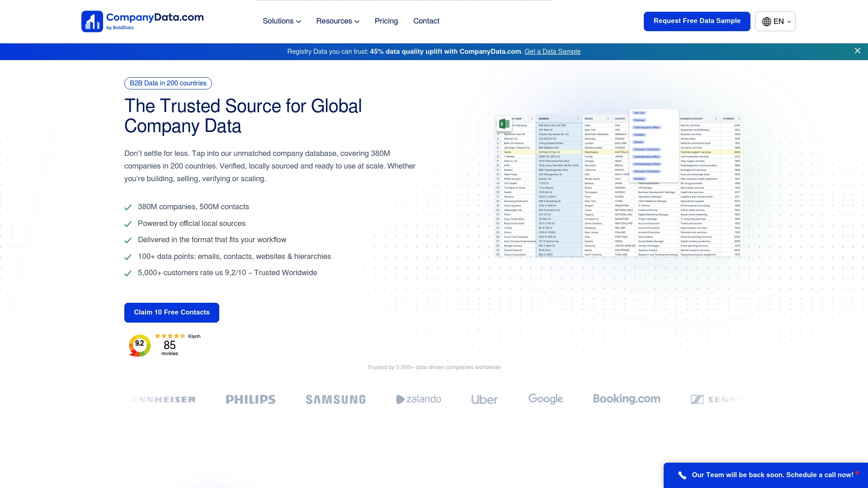Click Request Free Data Sample button

(697, 21)
